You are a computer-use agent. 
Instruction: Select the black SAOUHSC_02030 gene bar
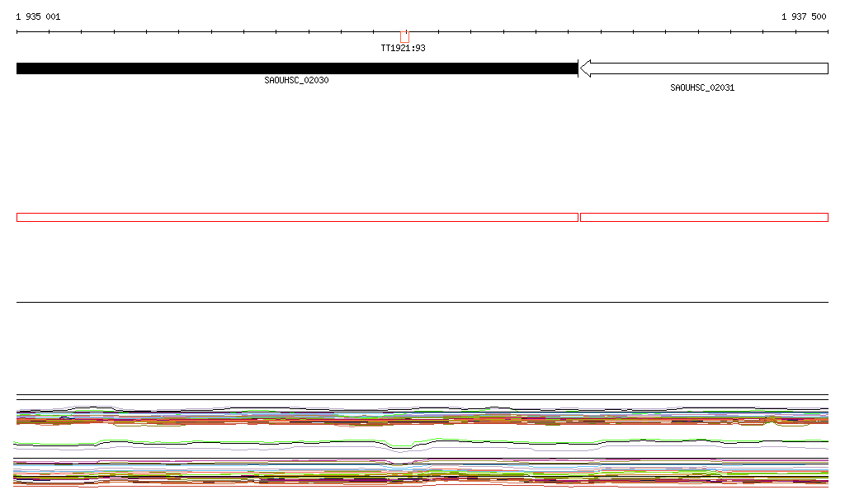(296, 68)
